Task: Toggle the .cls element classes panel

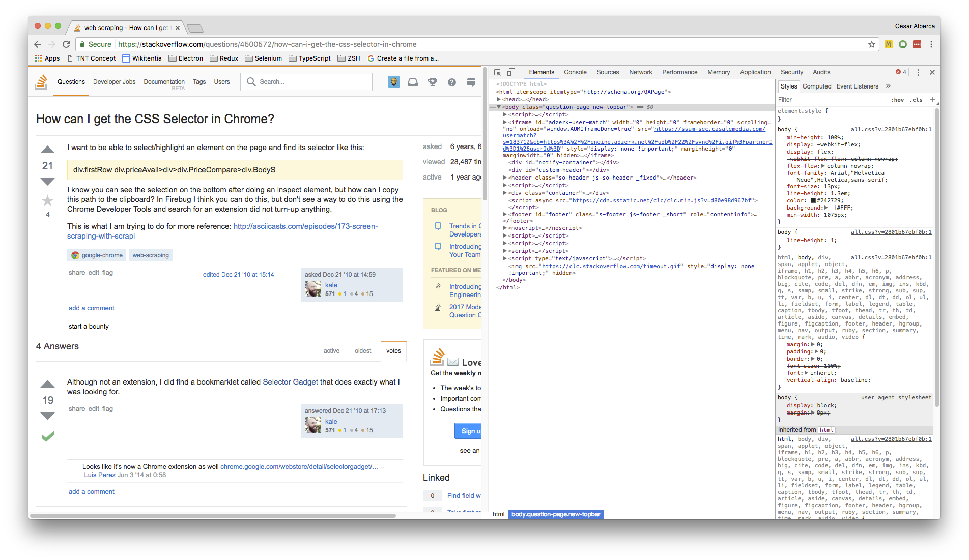Action: (917, 100)
